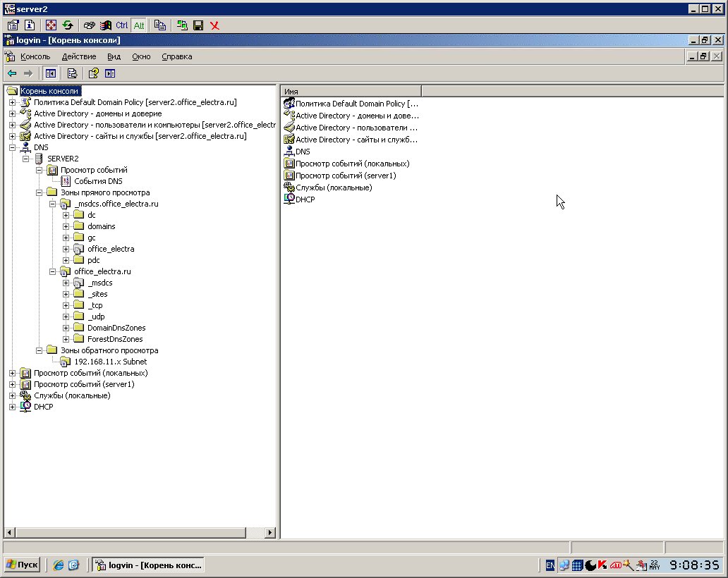Select ForestDnsZones folder in tree
Viewport: 728px width, 578px height.
[x=115, y=339]
